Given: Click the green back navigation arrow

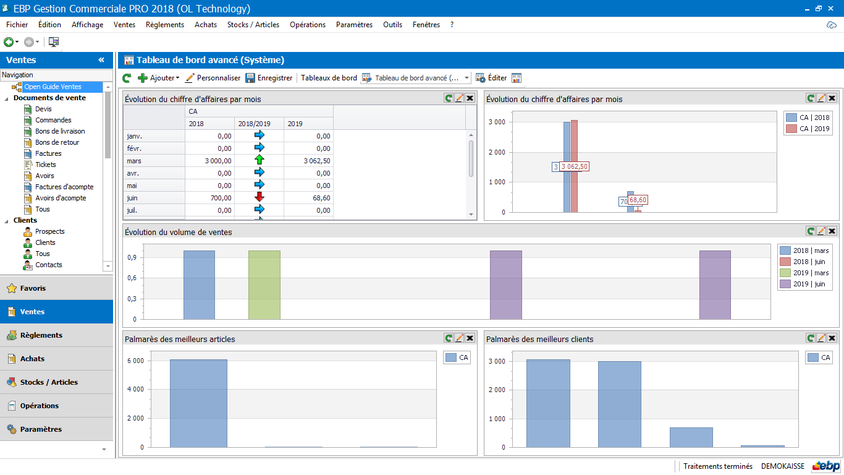Looking at the screenshot, I should (9, 42).
